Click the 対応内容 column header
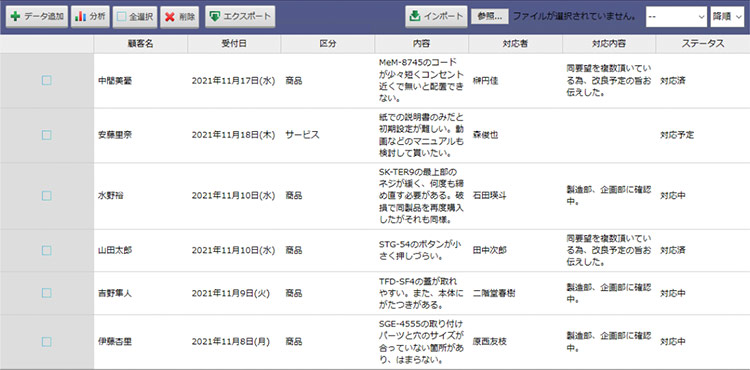Image resolution: width=750 pixels, height=370 pixels. tap(609, 44)
